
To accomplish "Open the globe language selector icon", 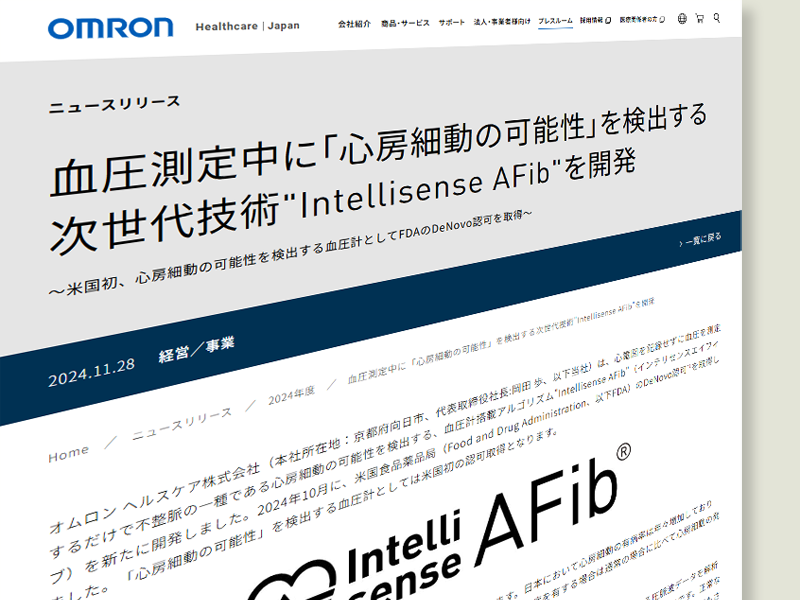I will coord(682,18).
